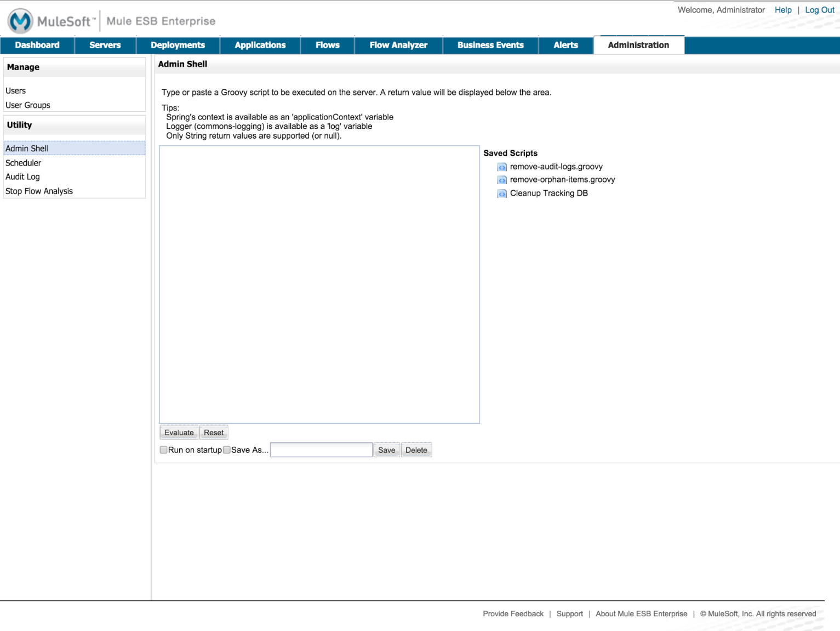Open the Scheduler utility
This screenshot has width=840, height=631.
(x=23, y=162)
